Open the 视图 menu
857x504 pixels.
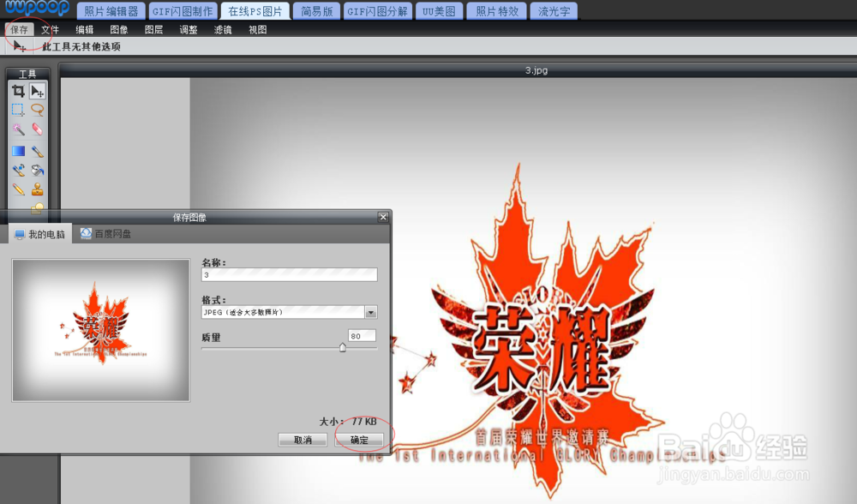(257, 29)
